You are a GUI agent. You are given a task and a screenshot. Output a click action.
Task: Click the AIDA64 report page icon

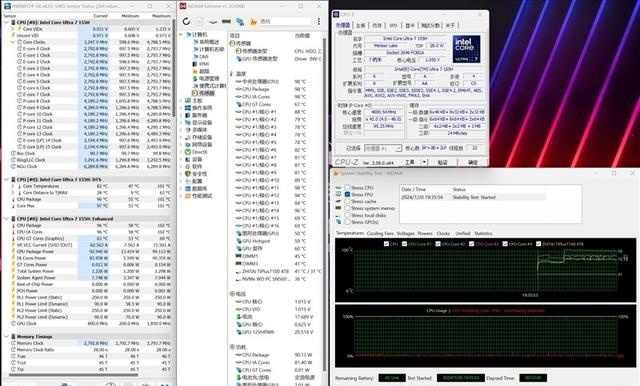[200, 22]
